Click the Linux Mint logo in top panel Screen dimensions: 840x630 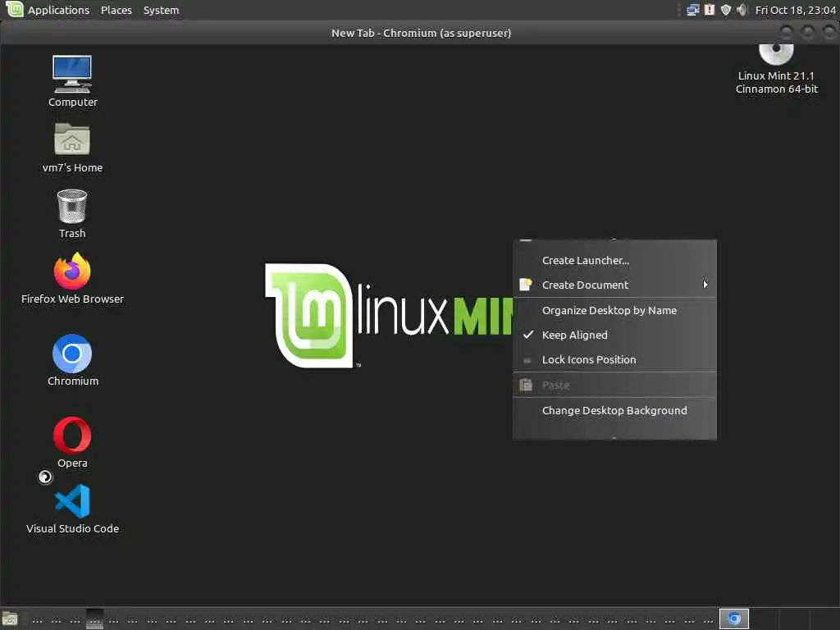coord(14,9)
